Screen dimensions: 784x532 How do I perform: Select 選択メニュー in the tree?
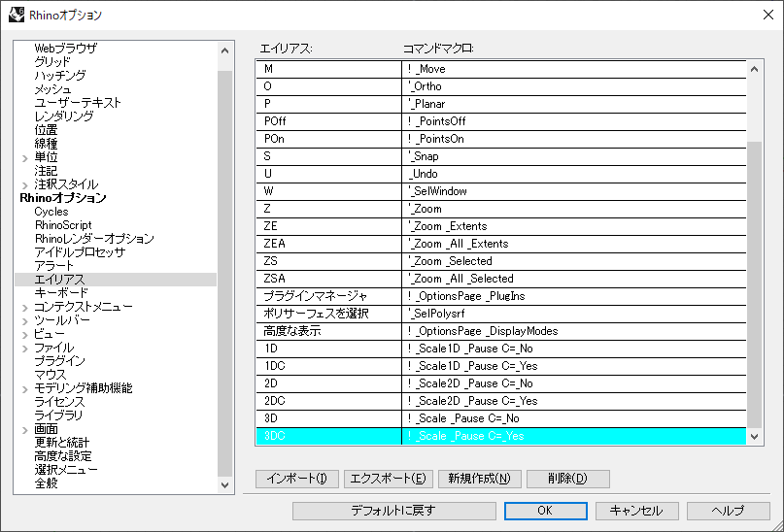click(65, 470)
